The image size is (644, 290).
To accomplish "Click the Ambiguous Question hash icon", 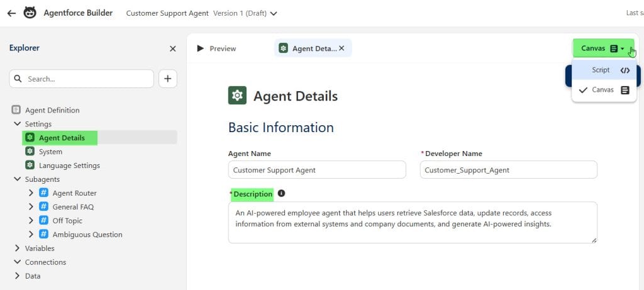I will [43, 234].
